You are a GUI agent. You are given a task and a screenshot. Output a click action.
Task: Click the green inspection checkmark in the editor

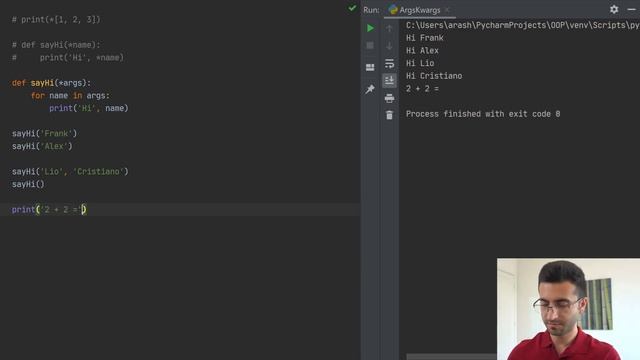[352, 8]
